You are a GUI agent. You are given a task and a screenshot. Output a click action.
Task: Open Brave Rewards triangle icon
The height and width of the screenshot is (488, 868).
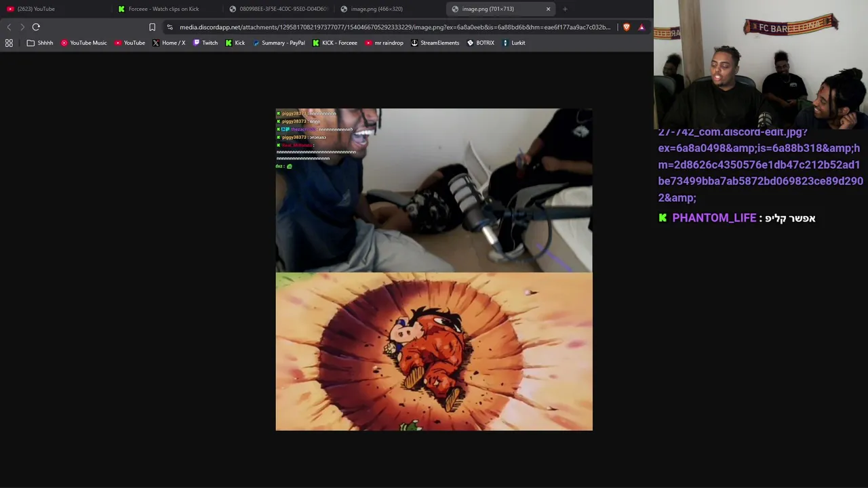(642, 27)
